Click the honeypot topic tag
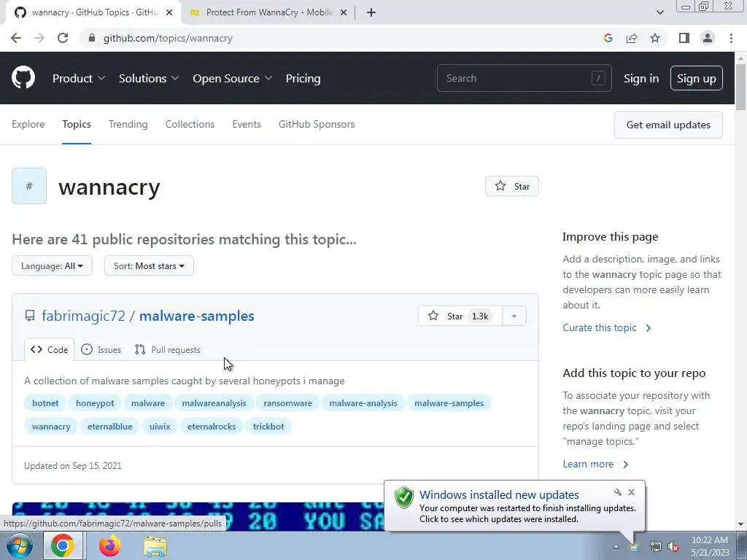This screenshot has width=747, height=560. pos(95,402)
